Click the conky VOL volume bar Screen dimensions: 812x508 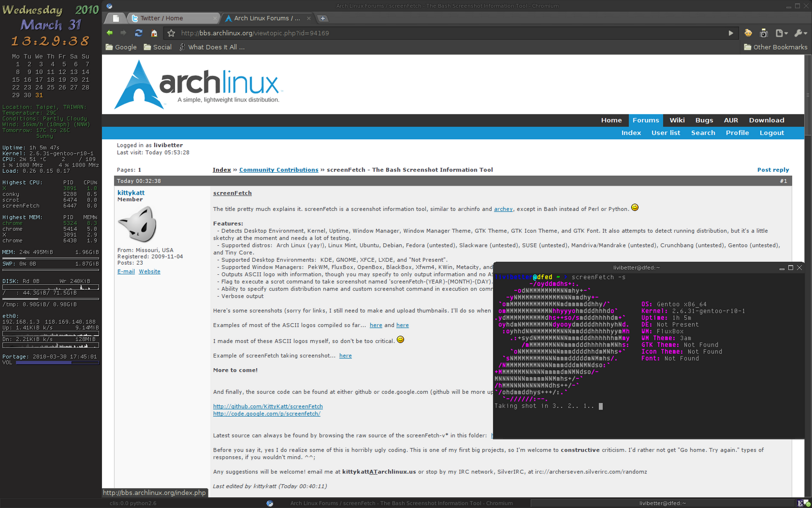coord(58,363)
